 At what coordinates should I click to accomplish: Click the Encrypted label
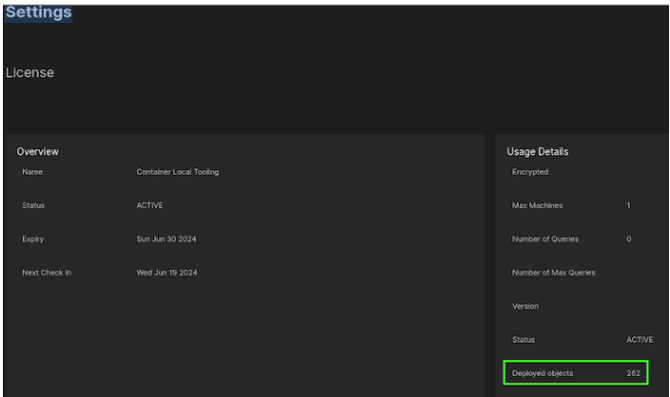point(530,172)
